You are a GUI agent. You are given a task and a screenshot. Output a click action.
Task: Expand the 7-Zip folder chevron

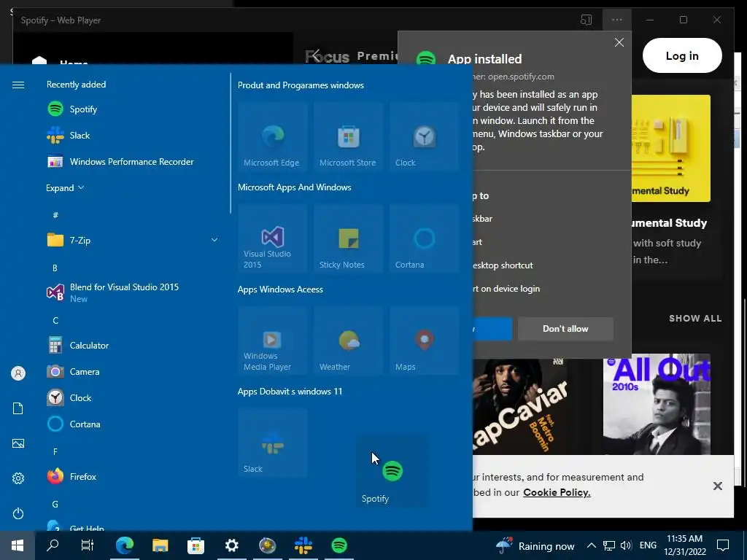coord(214,240)
